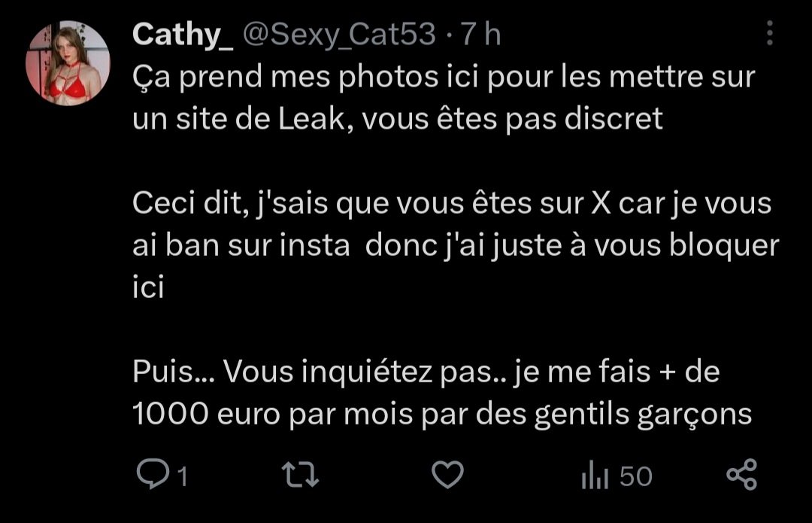Select the 'un site de Leak' text line
Viewport: 812px width, 523px height.
pos(397,119)
